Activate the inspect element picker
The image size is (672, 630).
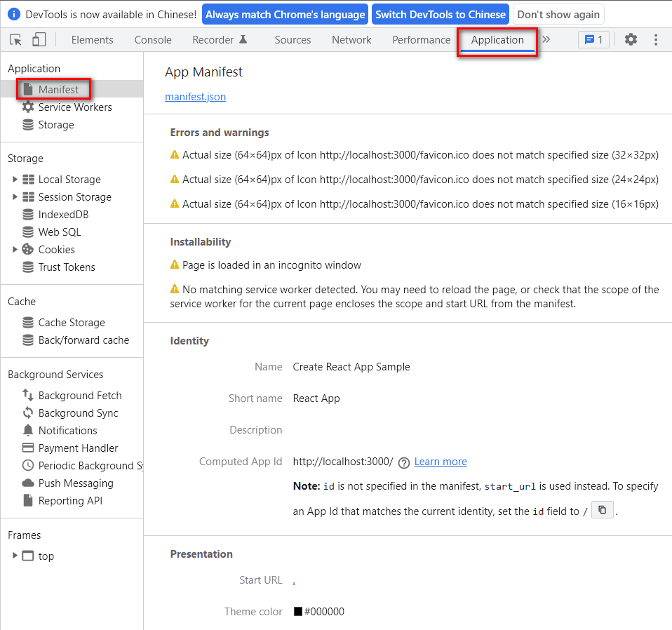tap(15, 40)
